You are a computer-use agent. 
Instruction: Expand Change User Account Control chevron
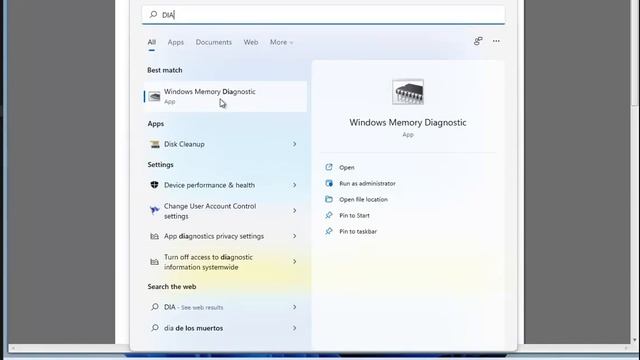pos(294,211)
